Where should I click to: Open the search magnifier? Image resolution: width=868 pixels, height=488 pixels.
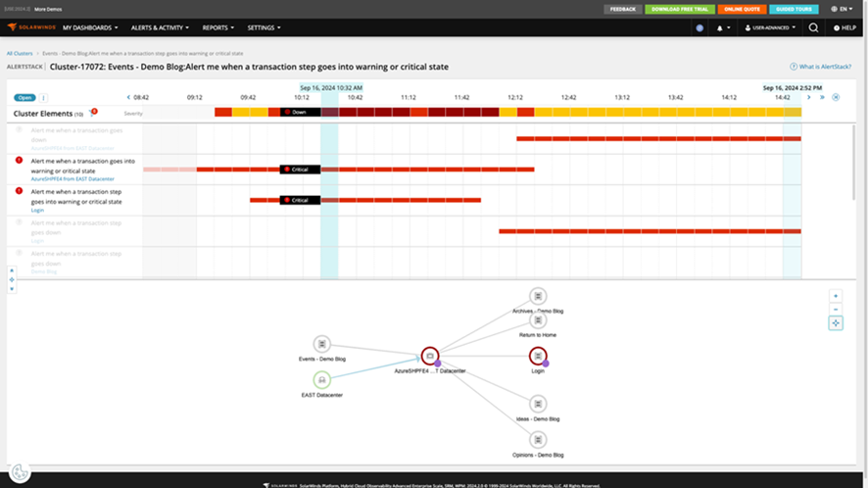(x=813, y=27)
